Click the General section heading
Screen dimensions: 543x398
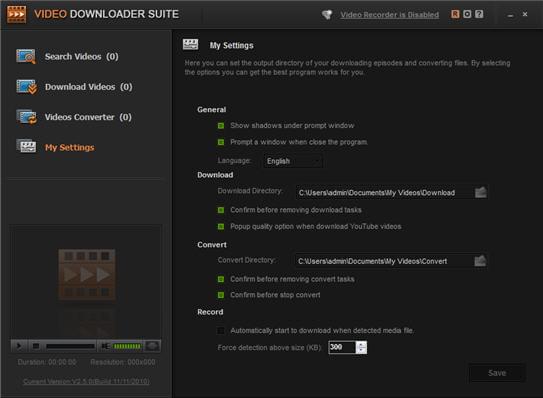pyautogui.click(x=212, y=109)
